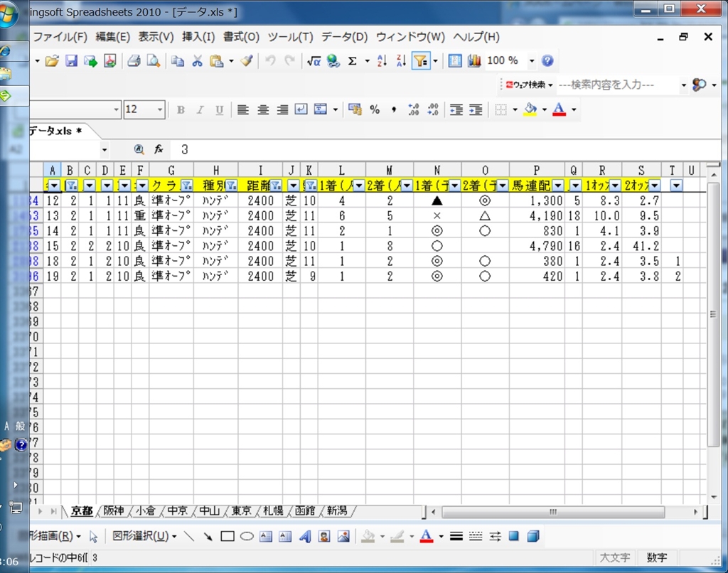
Task: Sort ascending with the A-Z icon
Action: click(x=382, y=61)
